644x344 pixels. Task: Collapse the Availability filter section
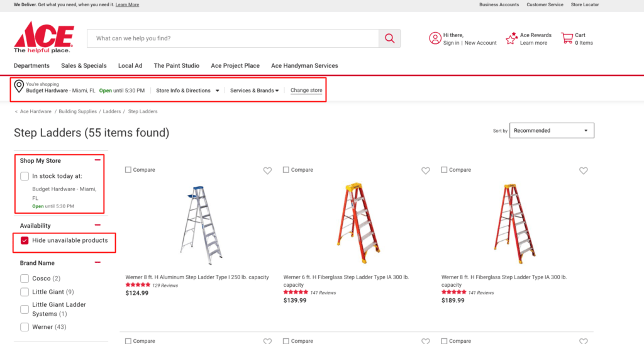click(97, 225)
